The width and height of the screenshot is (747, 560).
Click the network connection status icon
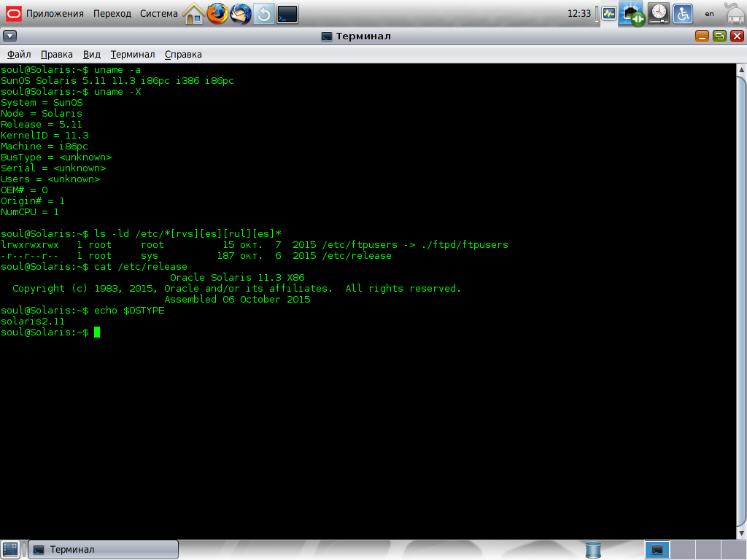[x=632, y=14]
